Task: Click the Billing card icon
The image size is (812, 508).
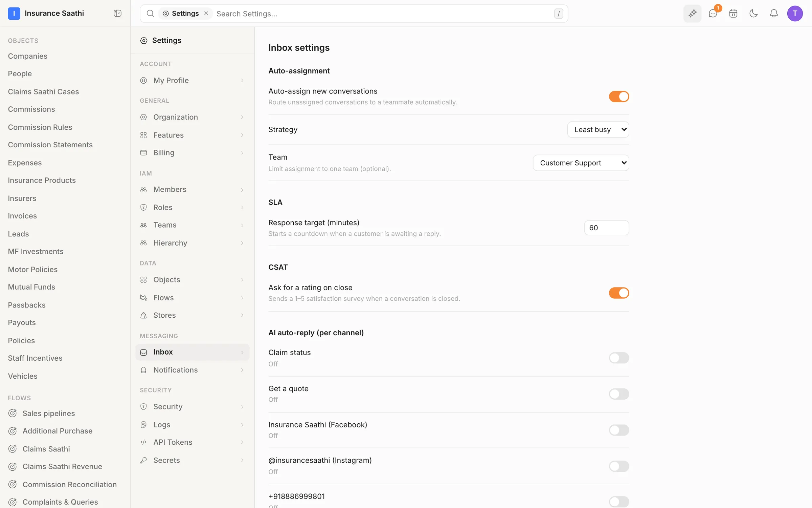Action: tap(143, 153)
